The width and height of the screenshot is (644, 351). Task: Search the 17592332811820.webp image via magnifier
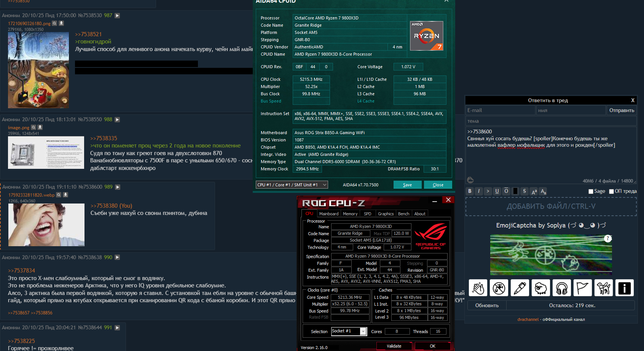point(59,195)
